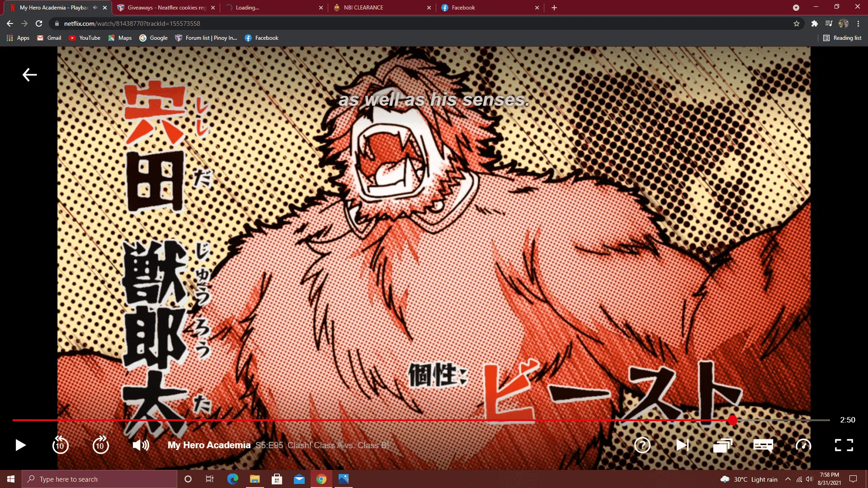Open notification action center

pos(853,479)
